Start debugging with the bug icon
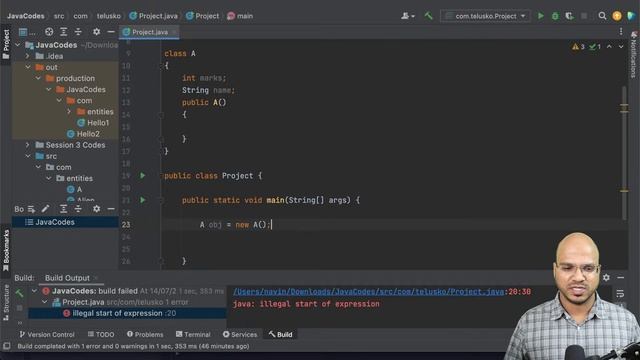Screen dimensions: 640x360 pyautogui.click(x=555, y=16)
